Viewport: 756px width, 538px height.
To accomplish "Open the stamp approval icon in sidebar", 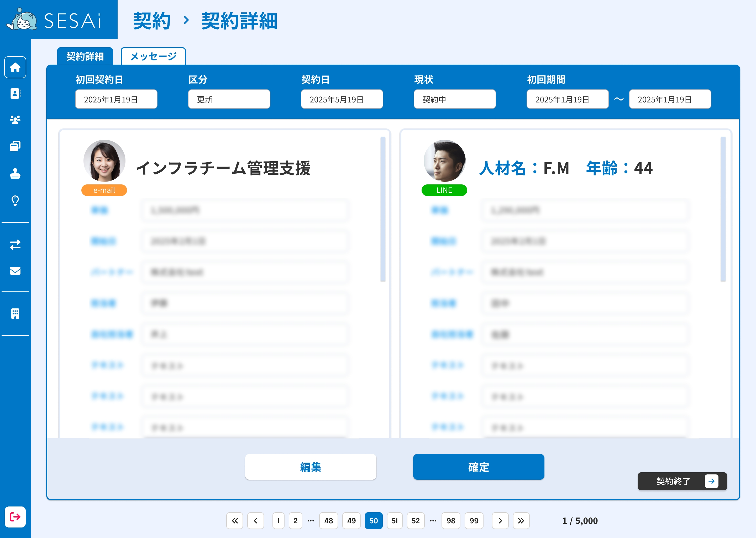I will pos(15,173).
